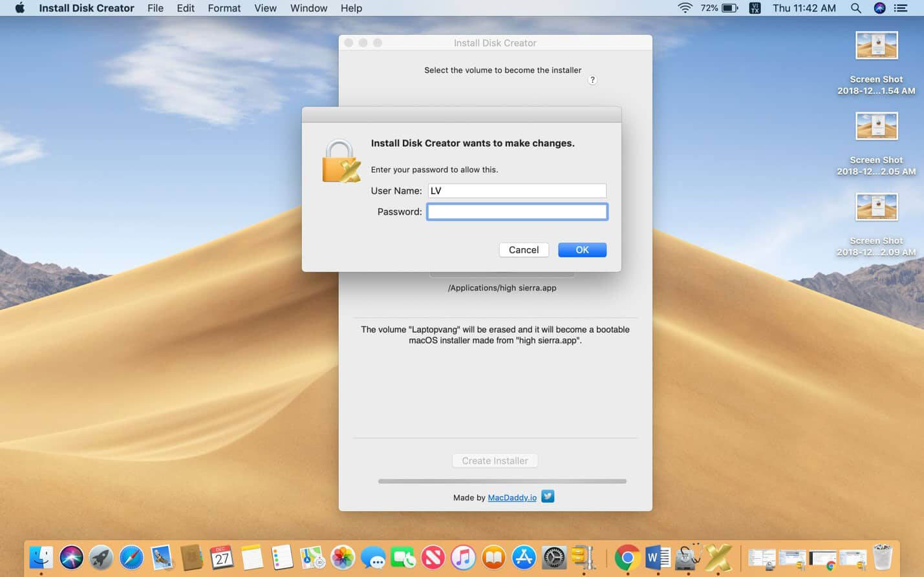
Task: Cancel the authentication dialog
Action: (x=523, y=250)
